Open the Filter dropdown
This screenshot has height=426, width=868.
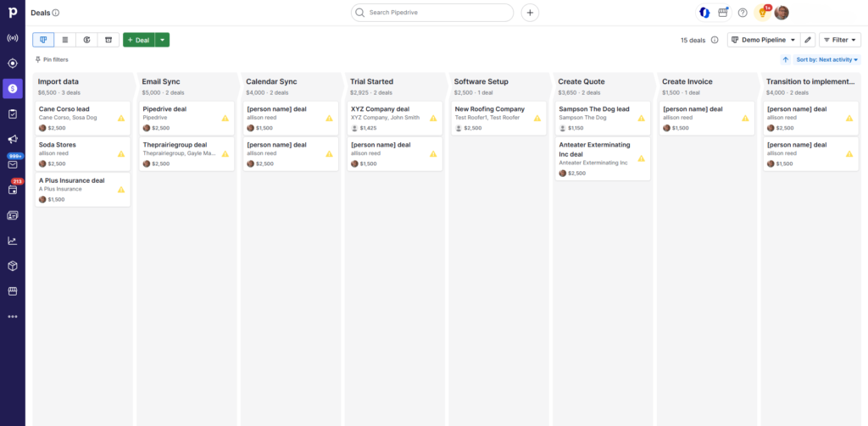pos(839,40)
